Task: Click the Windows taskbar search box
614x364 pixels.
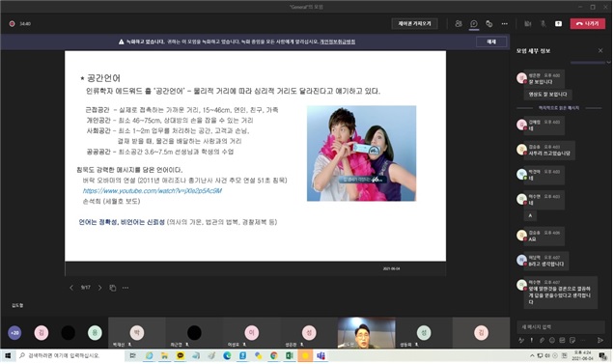Action: 70,355
